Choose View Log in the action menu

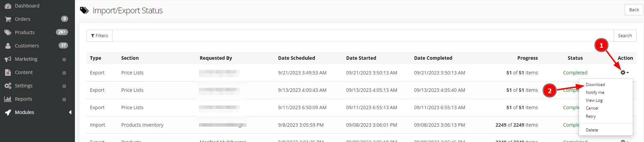tap(594, 100)
